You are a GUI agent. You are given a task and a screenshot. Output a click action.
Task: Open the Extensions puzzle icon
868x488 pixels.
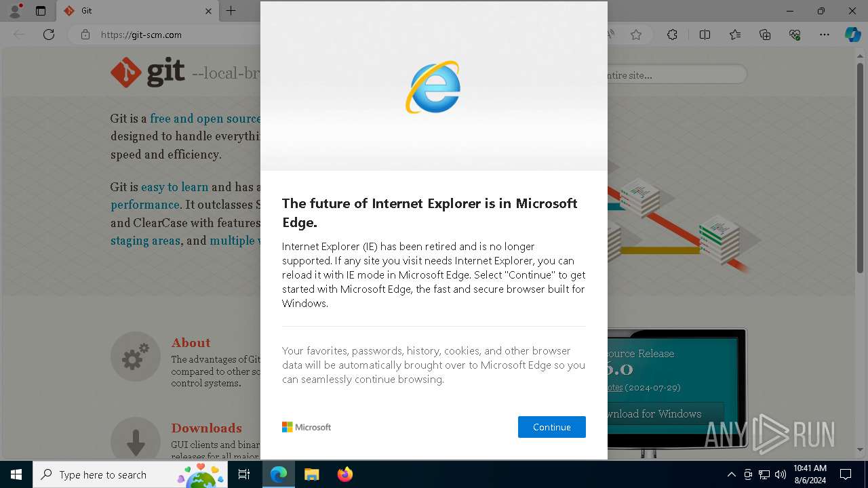coord(672,35)
